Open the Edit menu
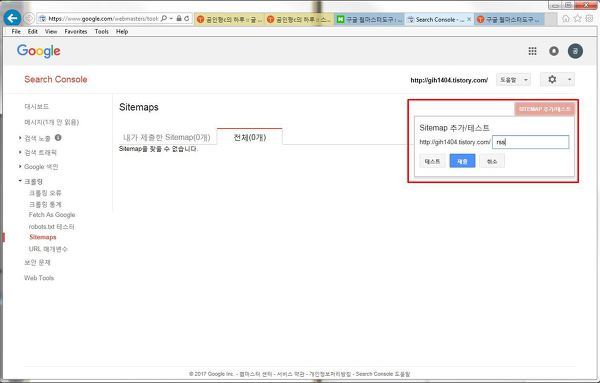The image size is (600, 383). point(33,31)
